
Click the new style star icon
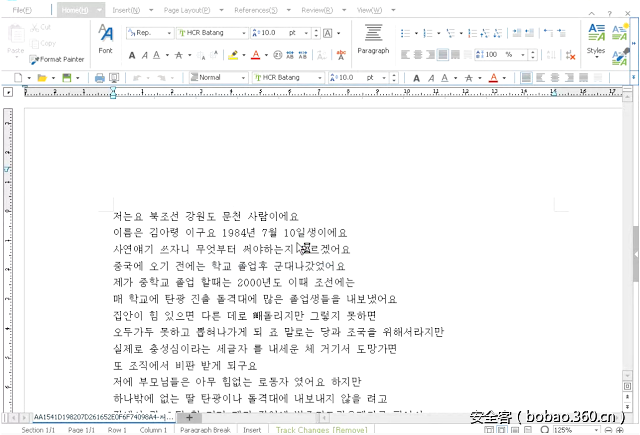[x=620, y=32]
